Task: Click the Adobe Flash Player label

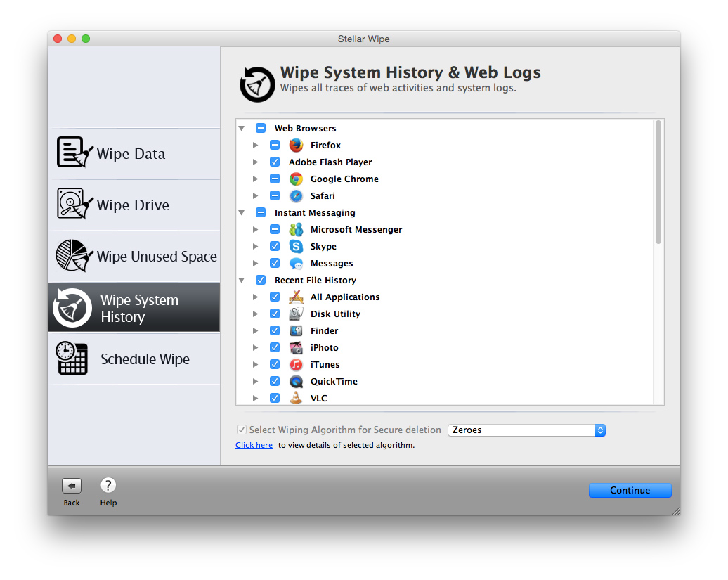Action: click(330, 162)
